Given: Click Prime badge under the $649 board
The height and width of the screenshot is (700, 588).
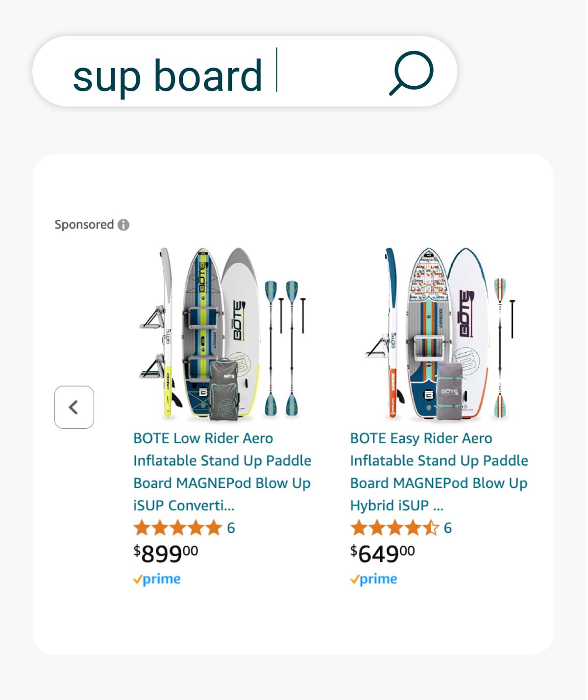Looking at the screenshot, I should (x=374, y=579).
